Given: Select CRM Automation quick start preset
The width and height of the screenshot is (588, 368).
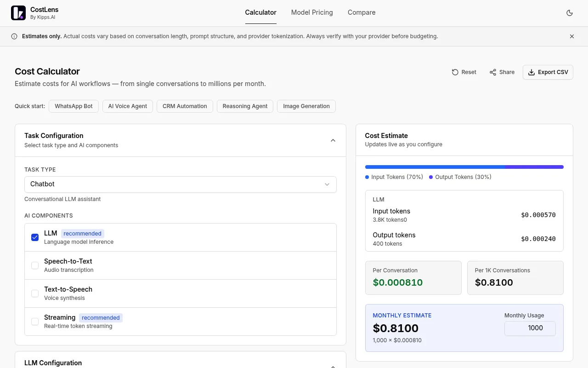Looking at the screenshot, I should tap(185, 106).
